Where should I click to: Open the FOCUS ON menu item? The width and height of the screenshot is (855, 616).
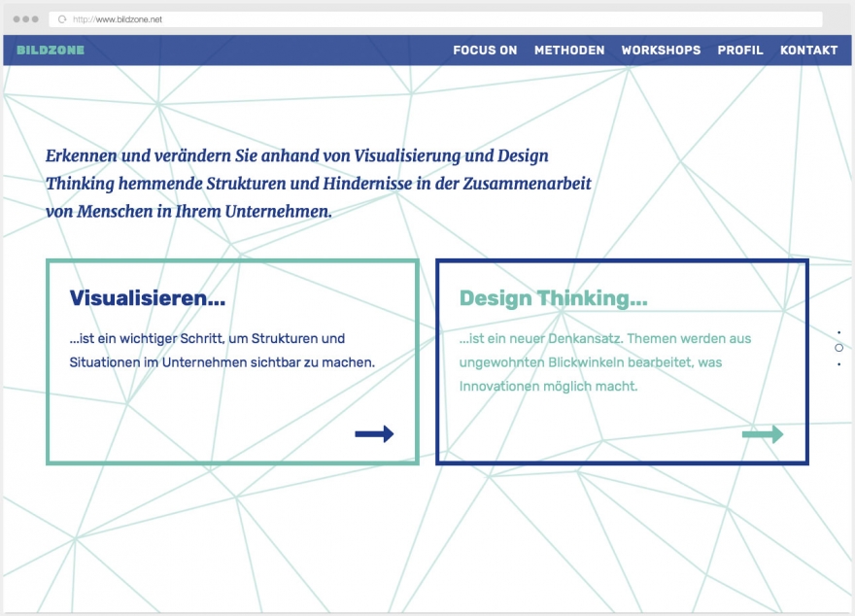pyautogui.click(x=485, y=51)
